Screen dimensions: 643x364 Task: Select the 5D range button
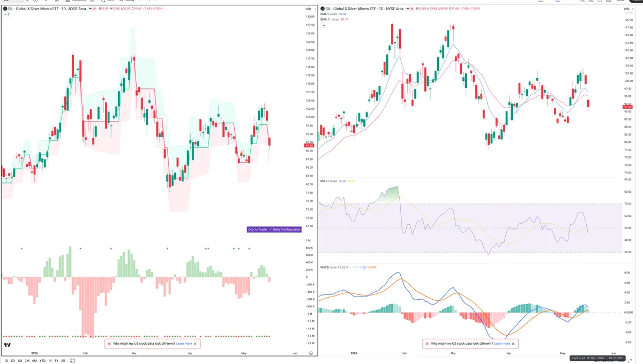pyautogui.click(x=13, y=361)
